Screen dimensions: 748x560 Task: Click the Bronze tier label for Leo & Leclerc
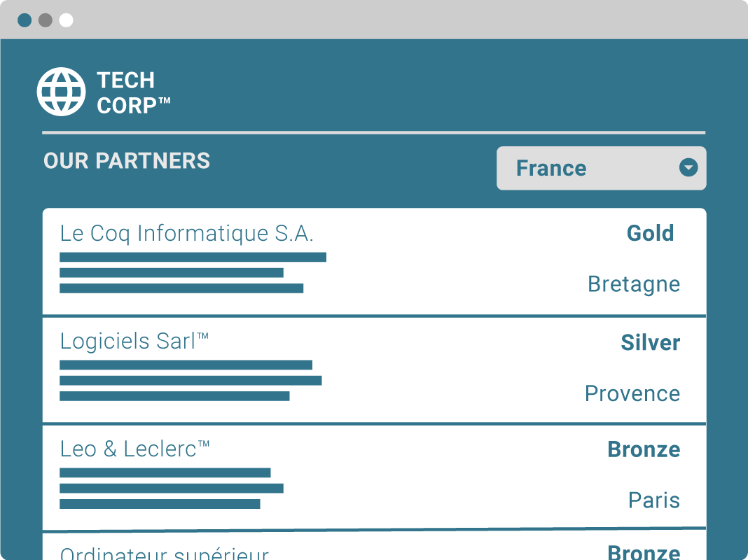644,449
